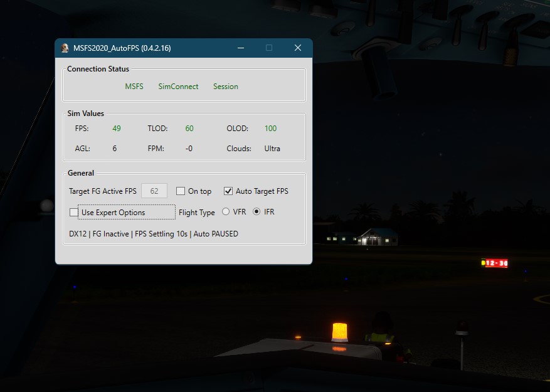The width and height of the screenshot is (550, 392).
Task: Click the OLOD value 100
Action: (x=270, y=129)
